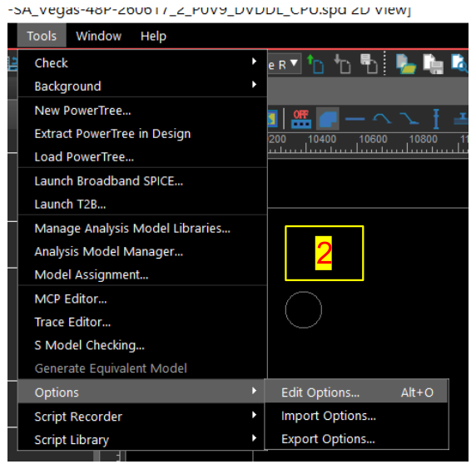Choose New PowerTree... from Tools menu
Viewport: 476px width, 469px height.
click(142, 111)
